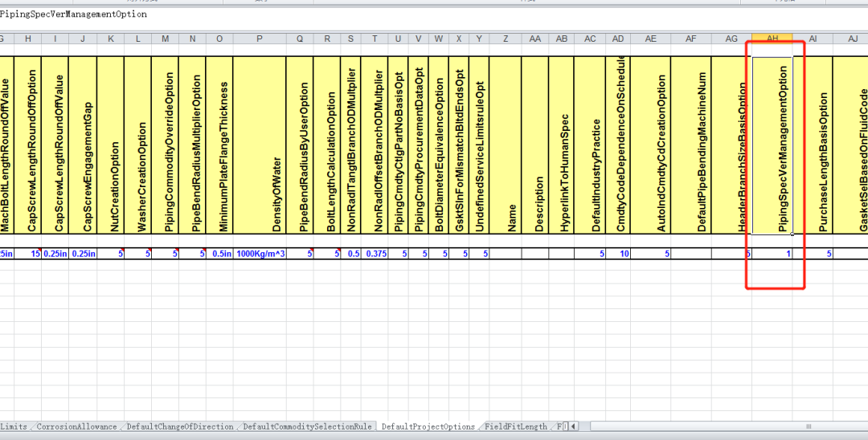Select the BoltDiameterEquivalenceOption header cell

pyautogui.click(x=439, y=145)
